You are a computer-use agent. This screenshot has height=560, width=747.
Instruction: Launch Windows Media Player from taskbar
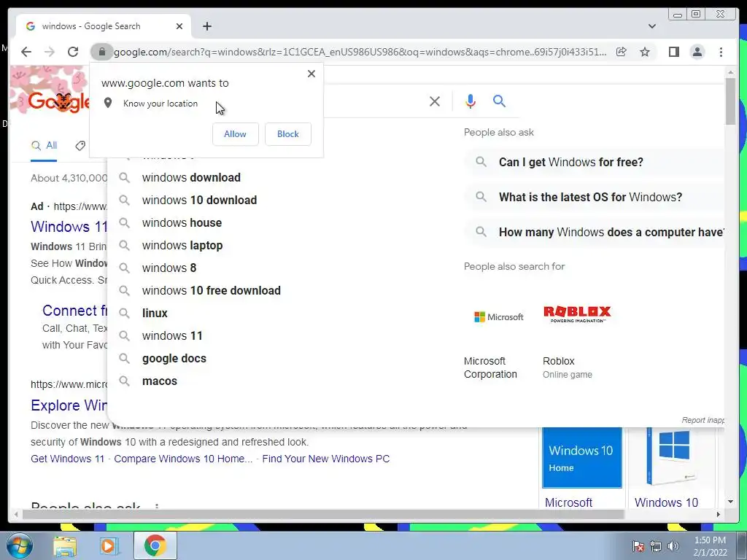click(x=109, y=546)
